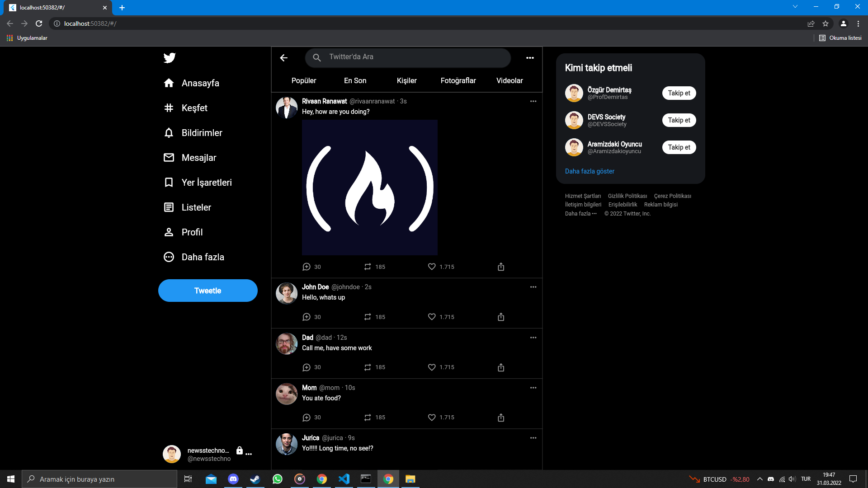
Task: Open account menu dots next to newsstechno
Action: coord(249,454)
